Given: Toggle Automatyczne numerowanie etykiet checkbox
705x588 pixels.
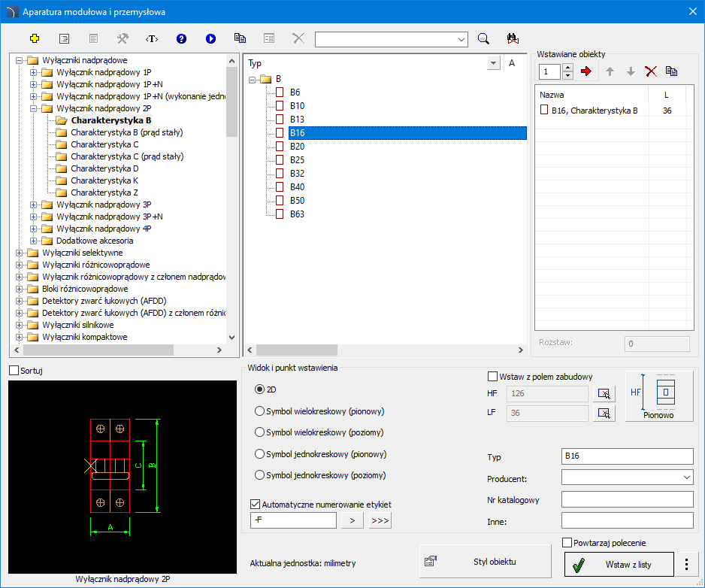Looking at the screenshot, I should [x=256, y=505].
